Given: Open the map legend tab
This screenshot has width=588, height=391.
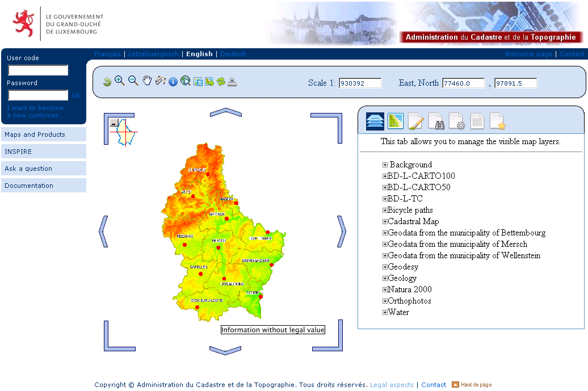Looking at the screenshot, I should (396, 121).
